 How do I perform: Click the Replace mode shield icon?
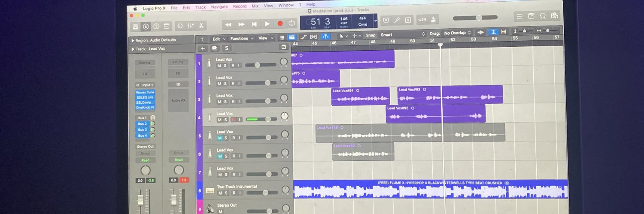(x=386, y=20)
